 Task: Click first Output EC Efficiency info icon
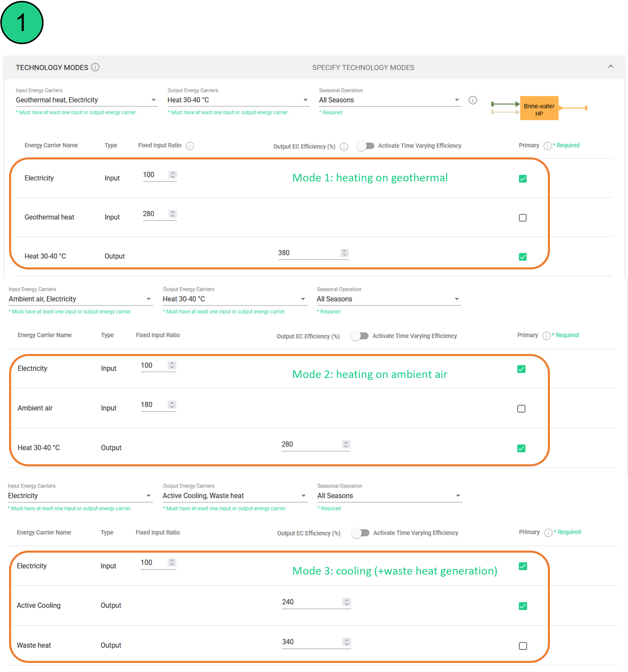(x=344, y=147)
